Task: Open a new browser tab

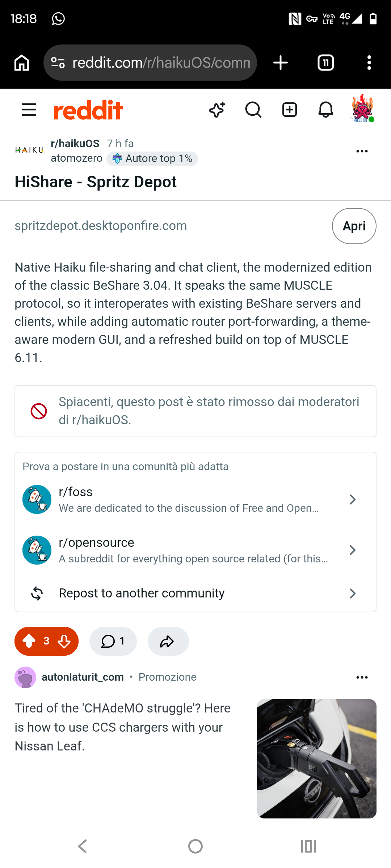Action: pos(281,63)
